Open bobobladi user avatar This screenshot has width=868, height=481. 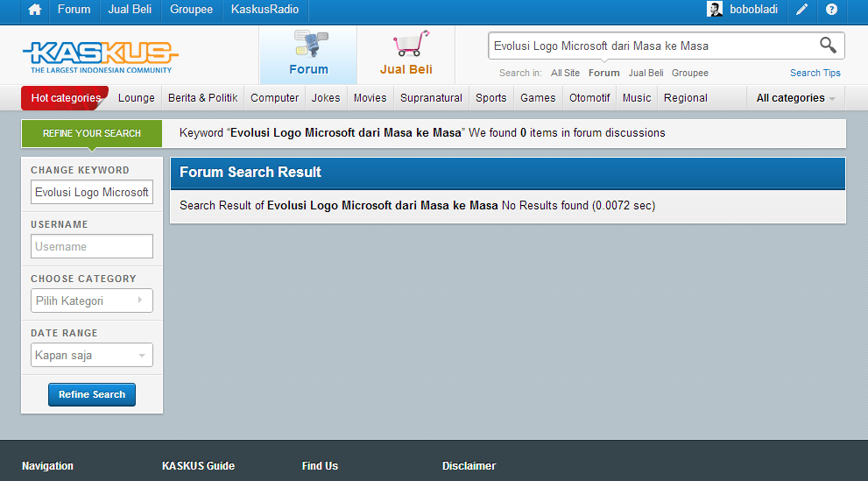(715, 9)
